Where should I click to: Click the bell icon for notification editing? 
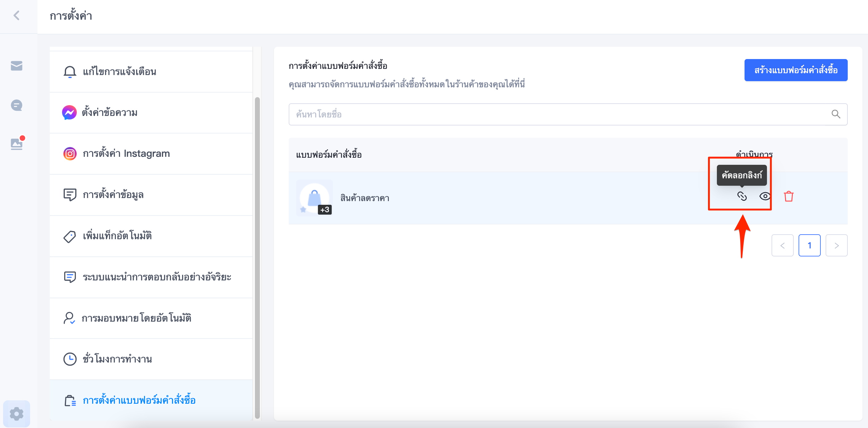[x=70, y=72]
